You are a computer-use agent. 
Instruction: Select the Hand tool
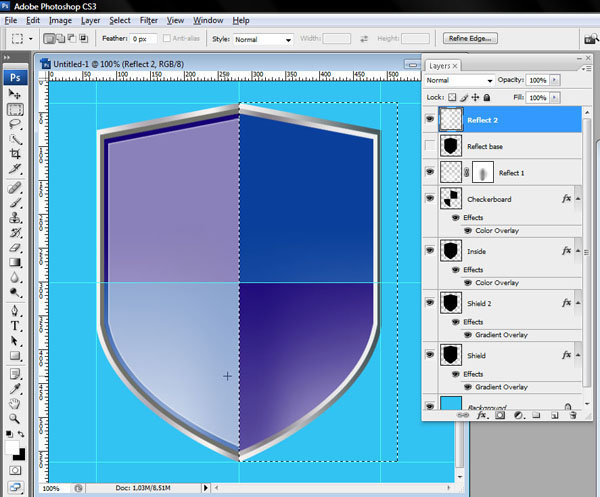(15, 404)
